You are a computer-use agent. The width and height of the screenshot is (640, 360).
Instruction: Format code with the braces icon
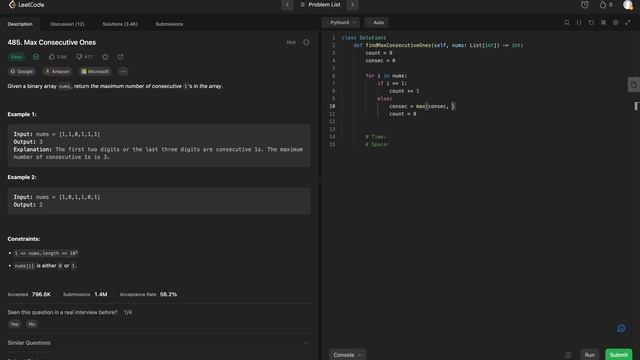click(x=579, y=22)
